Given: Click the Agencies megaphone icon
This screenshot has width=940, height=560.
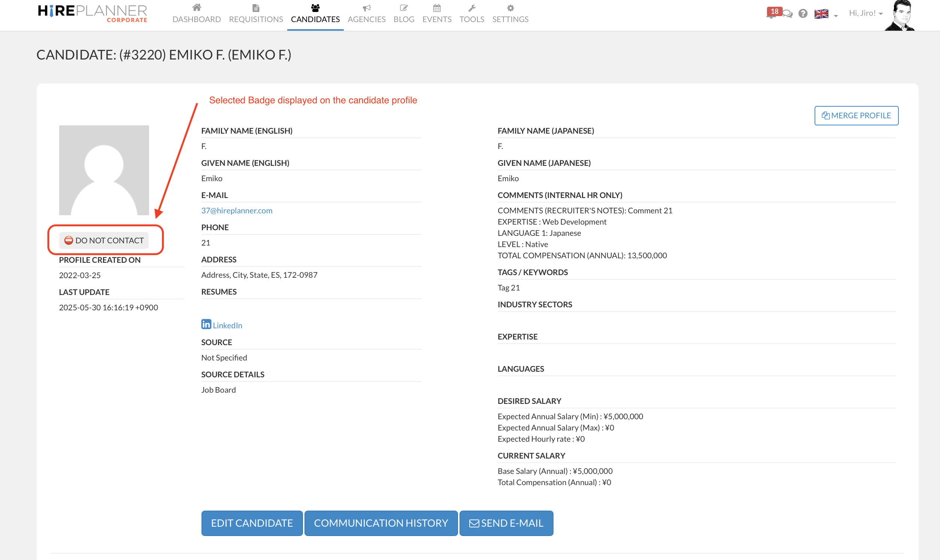Looking at the screenshot, I should [366, 7].
